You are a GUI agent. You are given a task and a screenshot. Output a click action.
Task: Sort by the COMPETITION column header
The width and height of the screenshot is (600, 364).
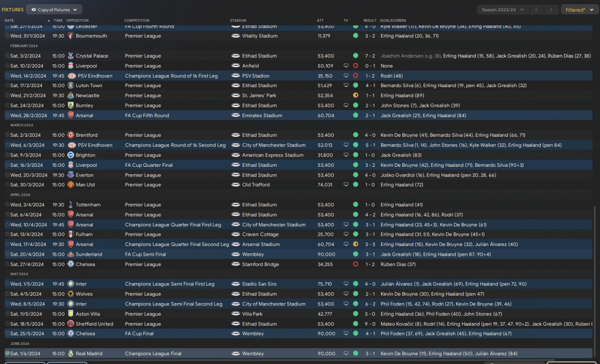click(x=137, y=21)
